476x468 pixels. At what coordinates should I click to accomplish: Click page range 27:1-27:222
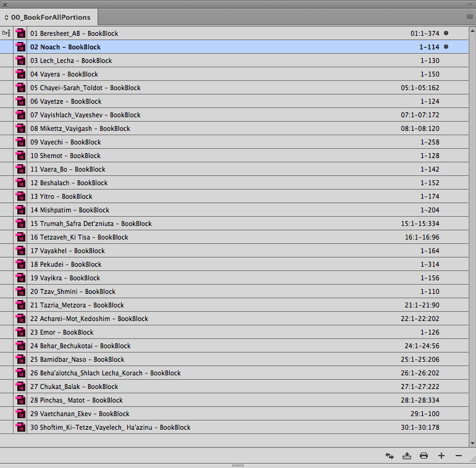(420, 387)
